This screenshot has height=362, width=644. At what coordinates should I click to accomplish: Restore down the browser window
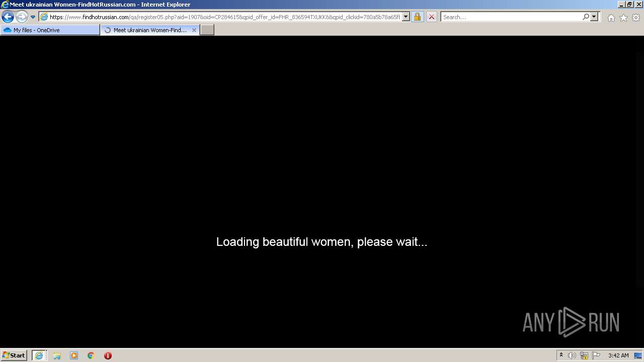click(630, 4)
